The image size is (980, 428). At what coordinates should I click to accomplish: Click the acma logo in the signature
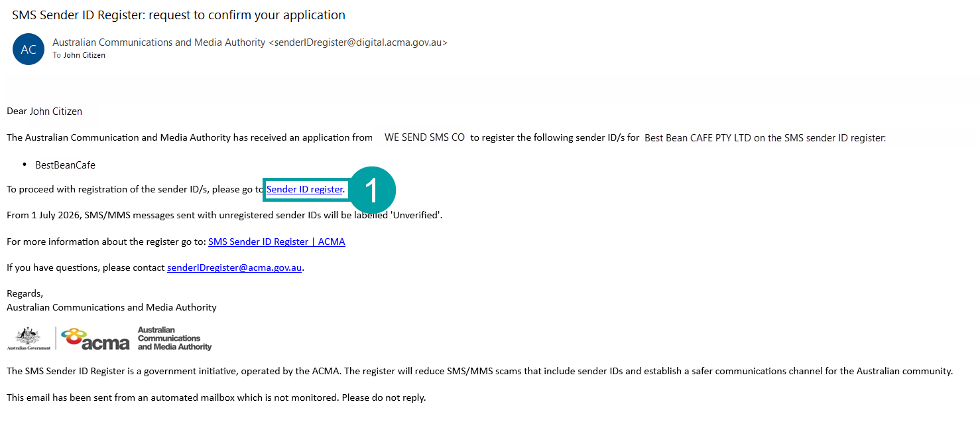coord(96,338)
